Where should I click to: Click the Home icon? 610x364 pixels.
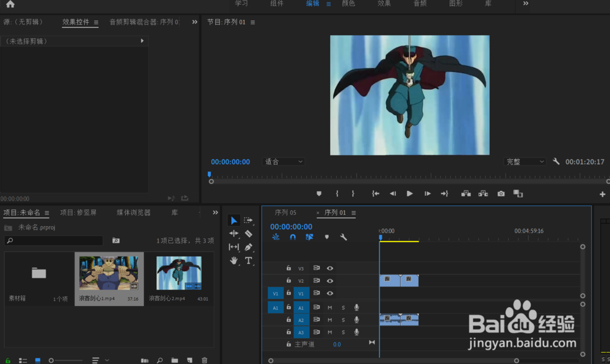10,4
